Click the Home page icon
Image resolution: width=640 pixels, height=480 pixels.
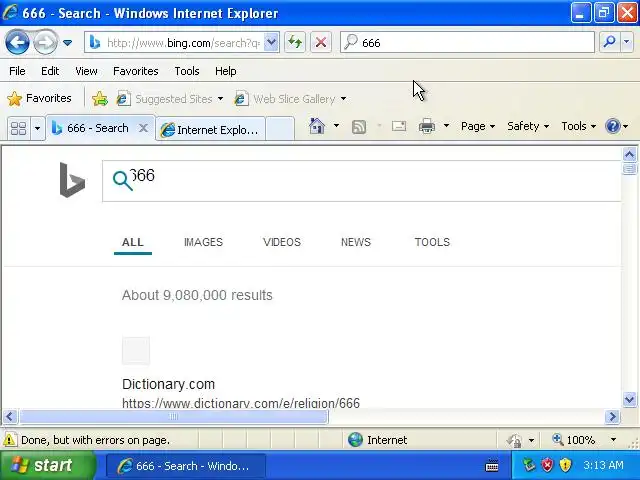[317, 126]
